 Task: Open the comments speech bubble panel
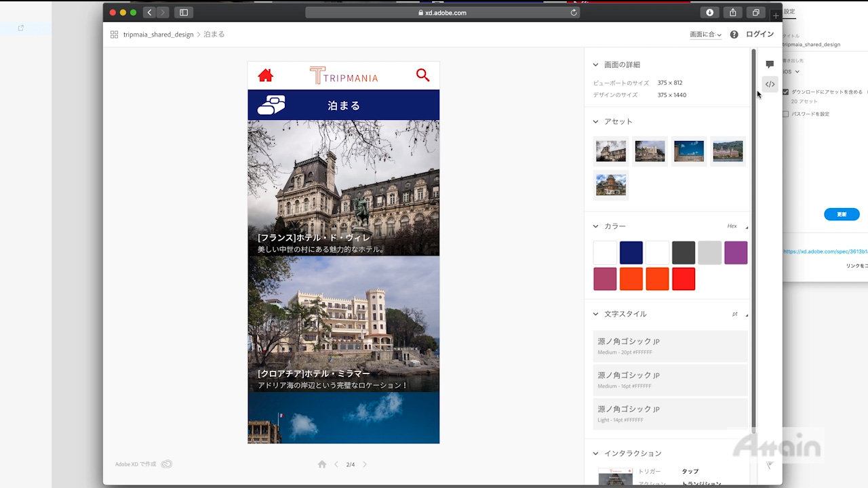770,64
